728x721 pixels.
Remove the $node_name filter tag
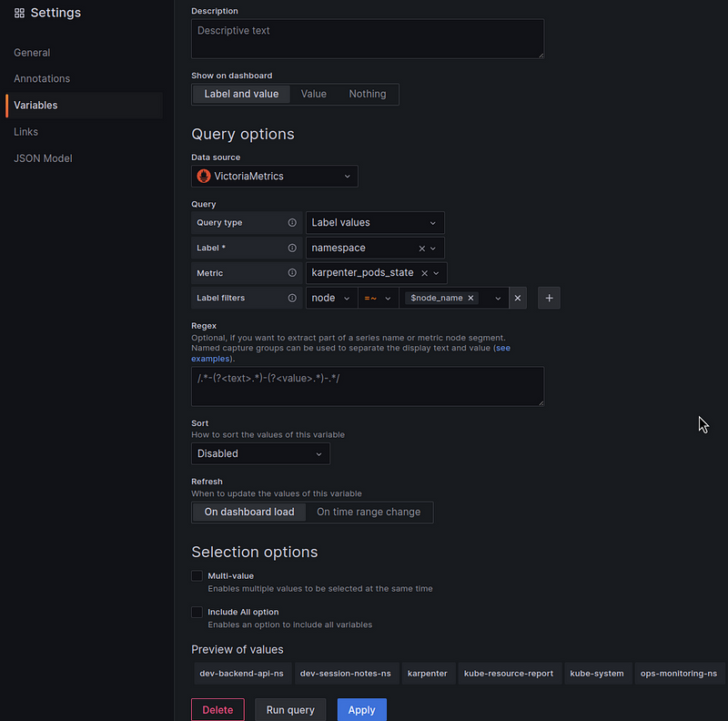point(471,298)
